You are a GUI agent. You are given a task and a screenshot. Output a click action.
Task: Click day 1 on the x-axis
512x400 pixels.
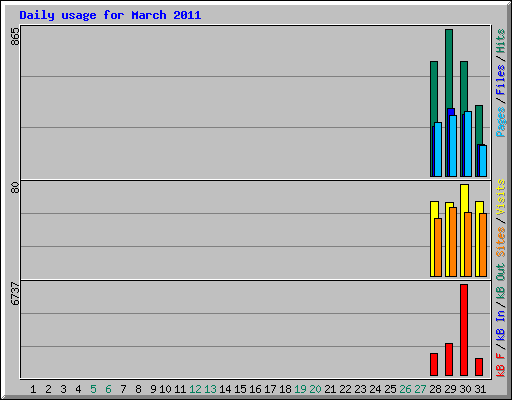pyautogui.click(x=33, y=389)
